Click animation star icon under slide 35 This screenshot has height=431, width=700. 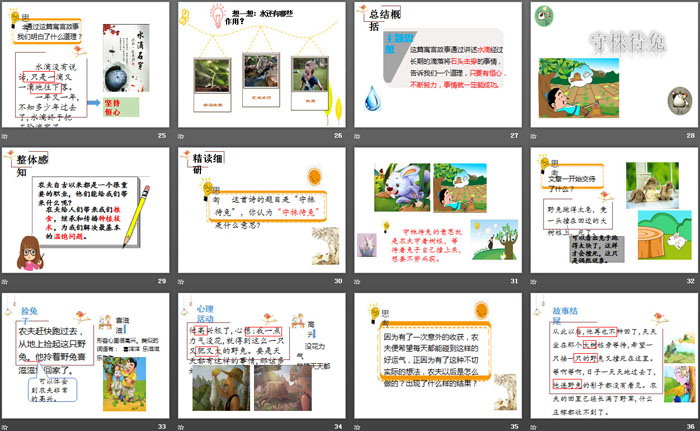coord(357,427)
